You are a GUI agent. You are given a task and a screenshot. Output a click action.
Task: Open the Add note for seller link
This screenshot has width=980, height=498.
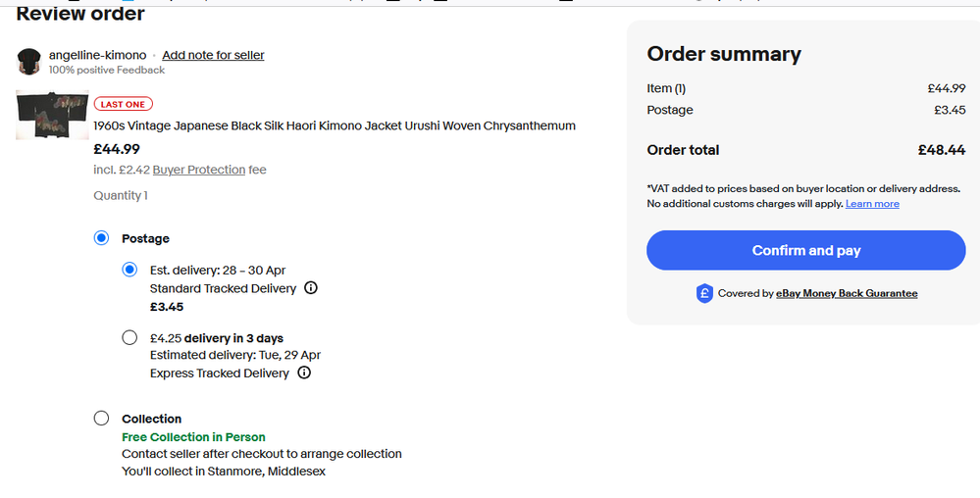[213, 55]
